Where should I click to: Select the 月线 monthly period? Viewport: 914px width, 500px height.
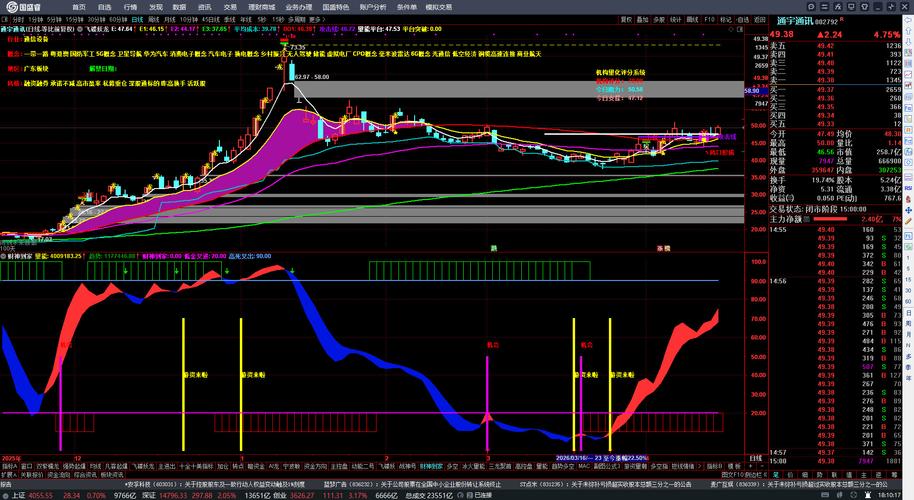click(x=170, y=19)
